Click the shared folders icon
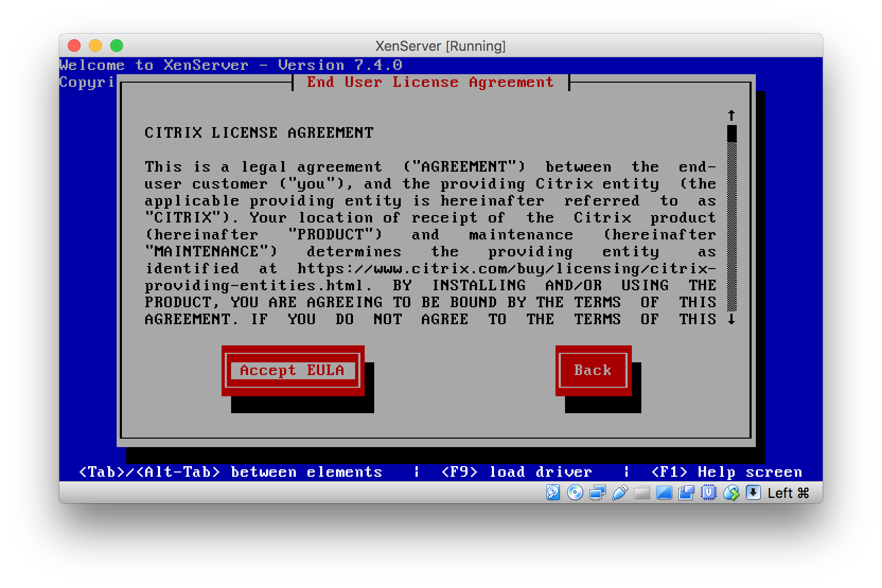The height and width of the screenshot is (588, 882). click(642, 493)
